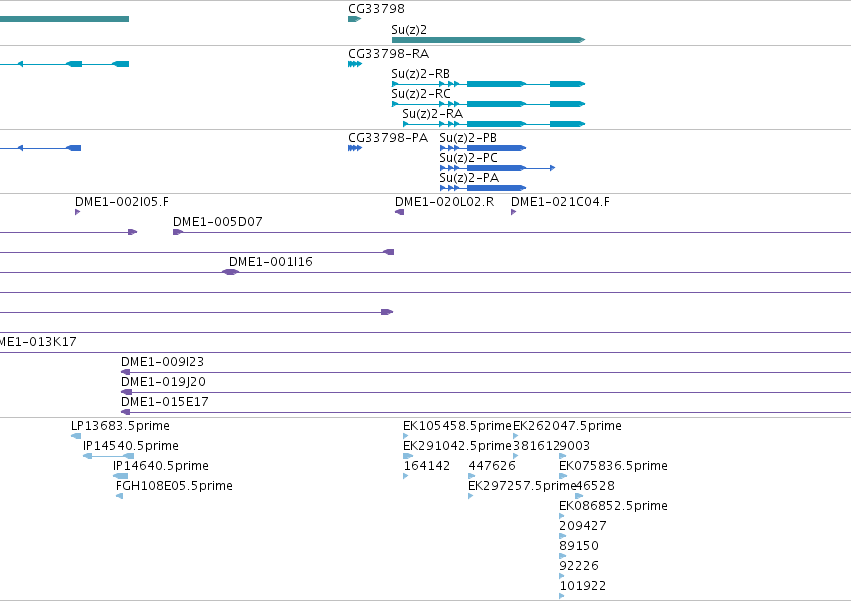Click the DME1-020L02.R arrow marker
Image resolution: width=851 pixels, height=601 pixels.
pos(399,212)
